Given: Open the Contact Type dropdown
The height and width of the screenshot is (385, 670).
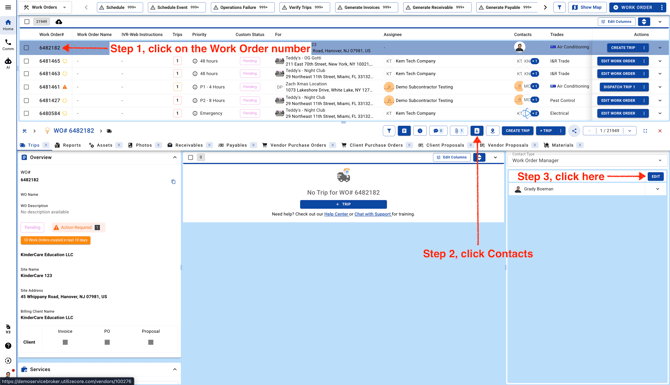Looking at the screenshot, I should (587, 160).
